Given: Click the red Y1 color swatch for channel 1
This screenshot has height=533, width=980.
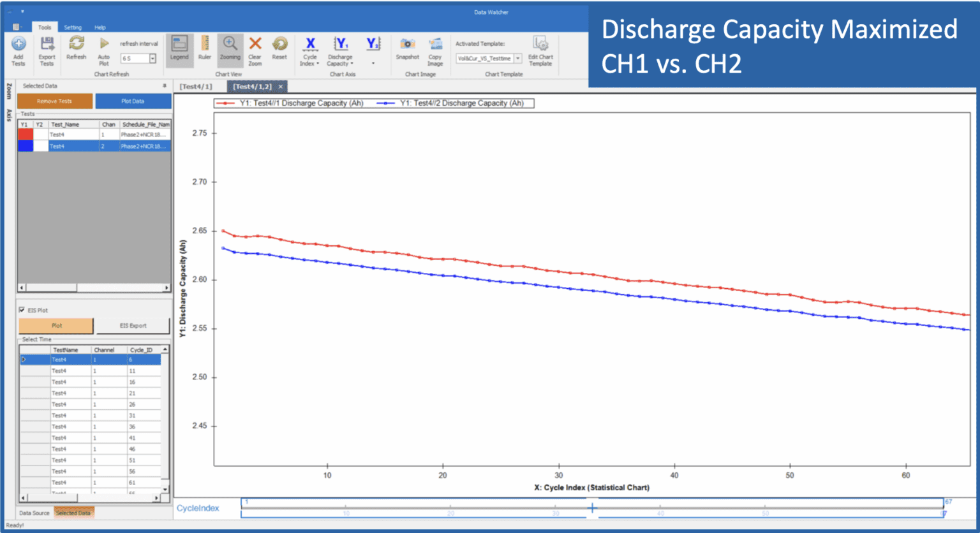Looking at the screenshot, I should [x=26, y=135].
